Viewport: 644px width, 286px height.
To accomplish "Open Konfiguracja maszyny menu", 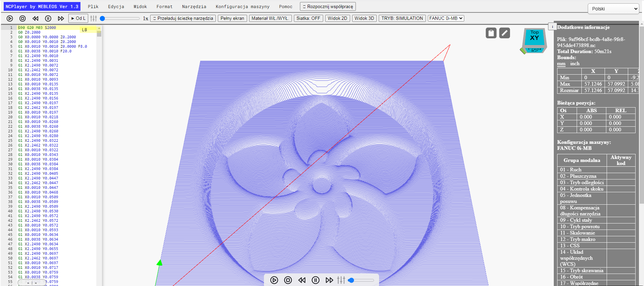I will click(243, 6).
